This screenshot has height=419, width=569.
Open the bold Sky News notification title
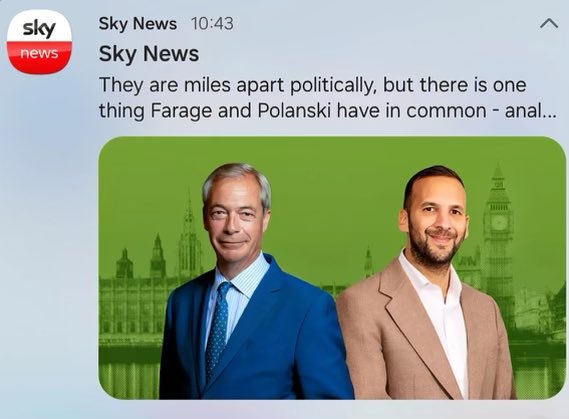149,54
